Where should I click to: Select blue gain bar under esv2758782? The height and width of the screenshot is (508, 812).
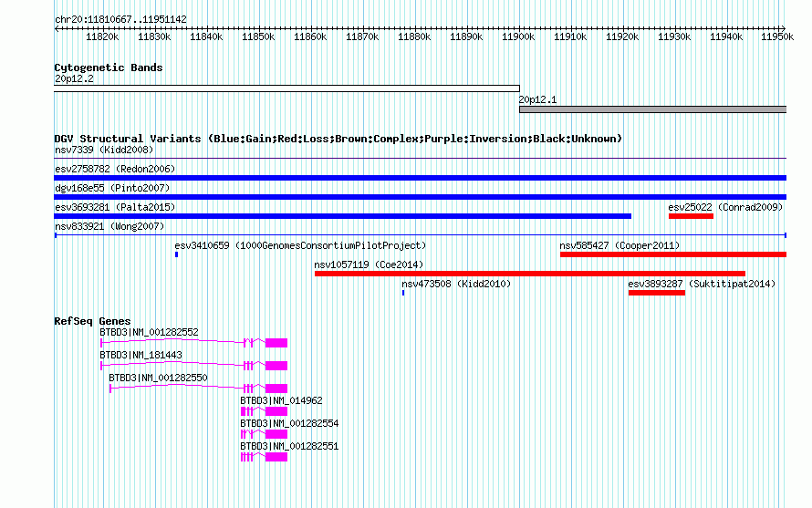click(x=420, y=178)
